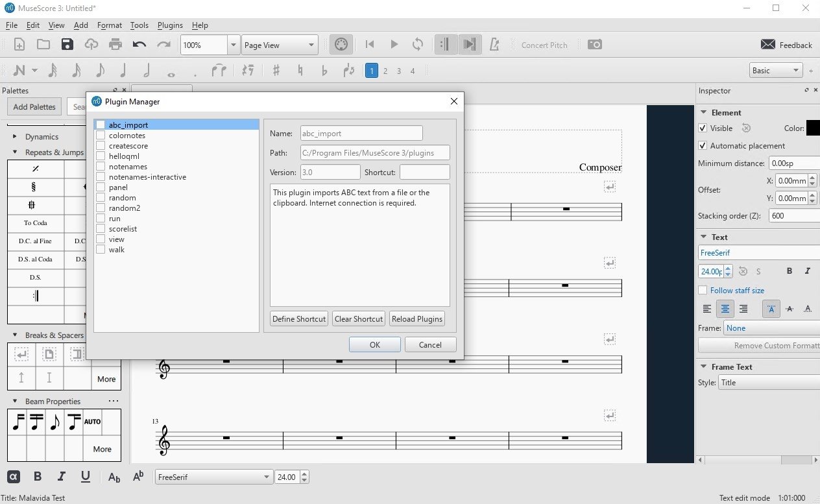Viewport: 820px width, 504px height.
Task: Apply the flat accidental
Action: [324, 71]
